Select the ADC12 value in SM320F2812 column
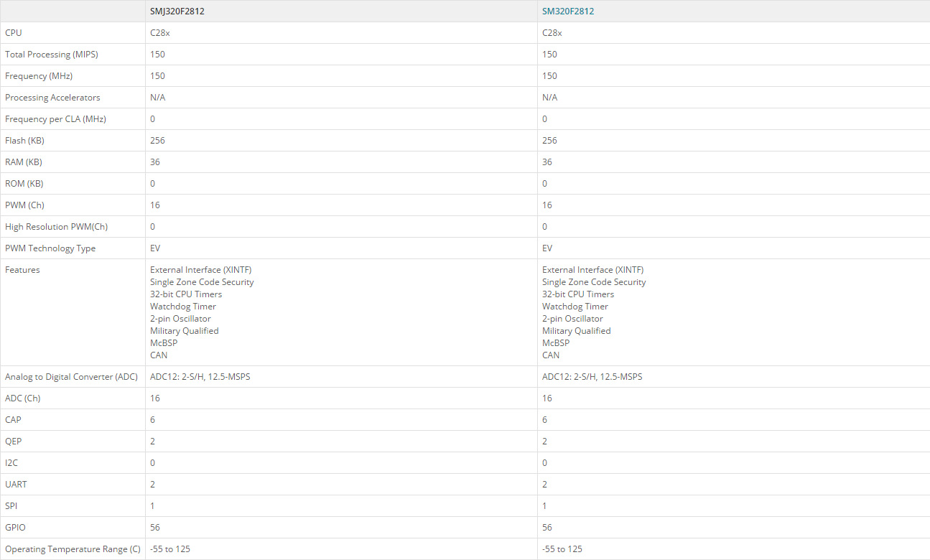The height and width of the screenshot is (560, 930). click(592, 377)
